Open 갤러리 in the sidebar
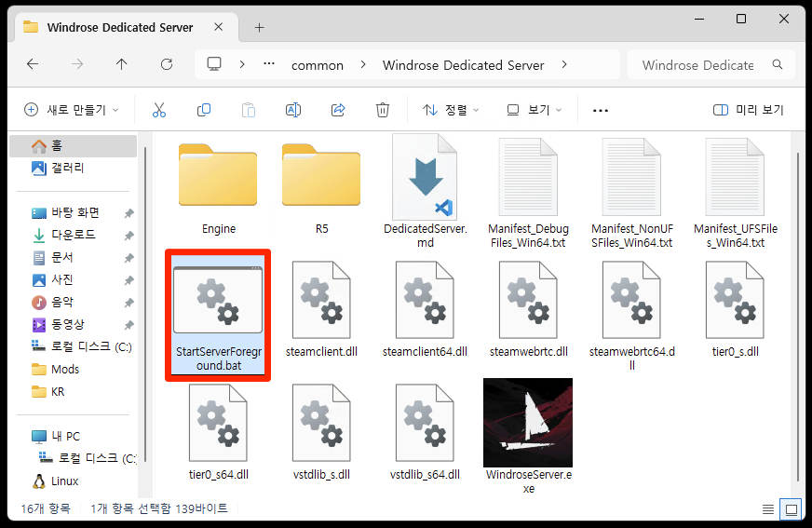This screenshot has height=528, width=812. click(x=73, y=168)
